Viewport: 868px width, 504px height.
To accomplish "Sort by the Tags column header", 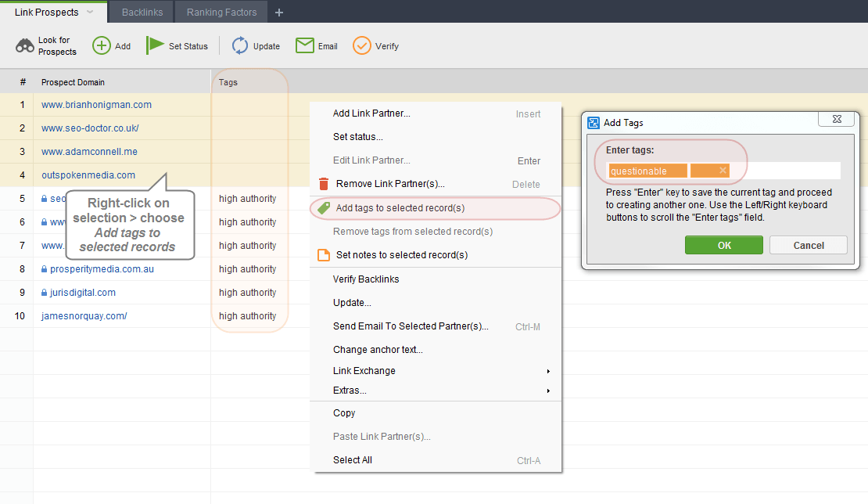I will (228, 82).
